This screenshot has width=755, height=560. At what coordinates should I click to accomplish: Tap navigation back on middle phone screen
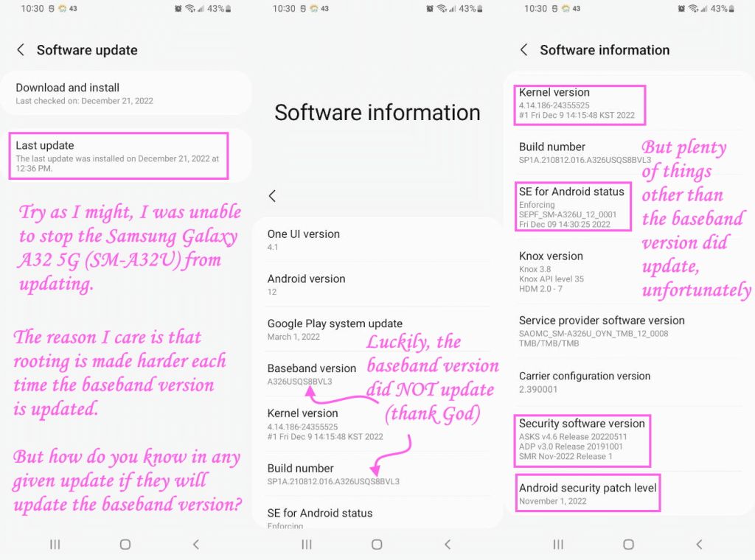pos(448,544)
